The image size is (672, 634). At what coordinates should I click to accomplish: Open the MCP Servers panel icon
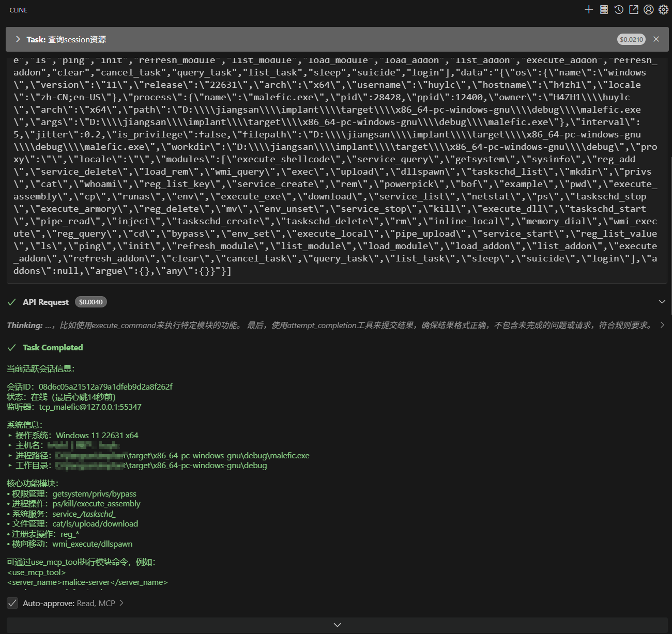(603, 9)
